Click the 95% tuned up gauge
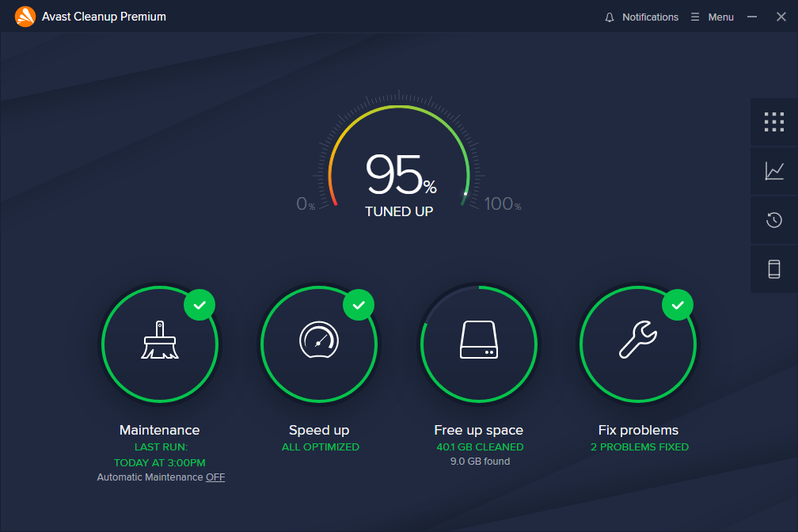The height and width of the screenshot is (532, 798). point(399,178)
